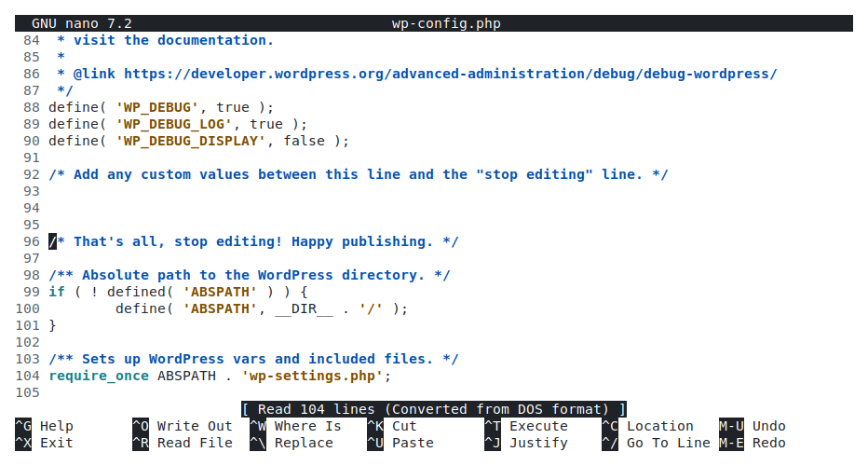This screenshot has width=868, height=466.
Task: Choose the ^\ Replace shortcut
Action: (x=292, y=443)
